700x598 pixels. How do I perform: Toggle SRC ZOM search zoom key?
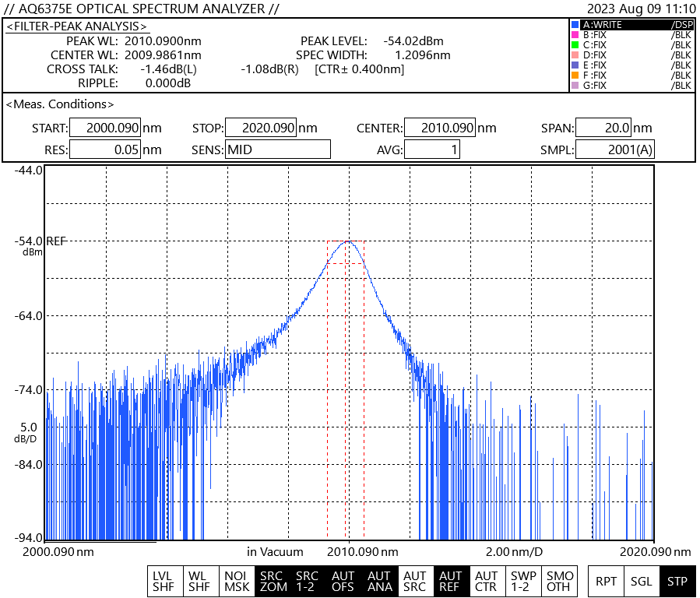[x=273, y=582]
